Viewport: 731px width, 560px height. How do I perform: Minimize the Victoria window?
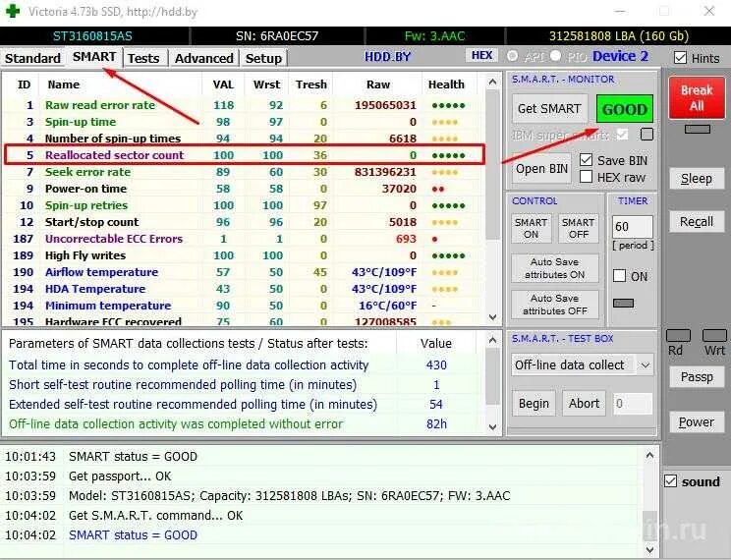pos(620,11)
